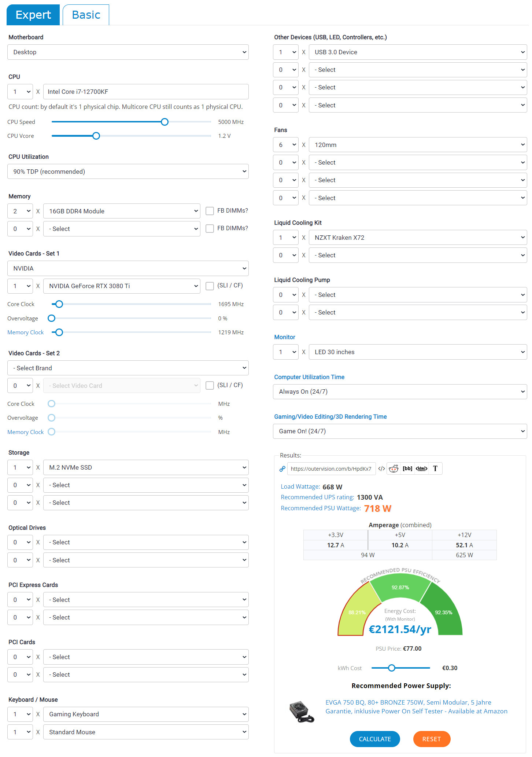Expand the Computer Utilization Time dropdown

click(x=400, y=392)
